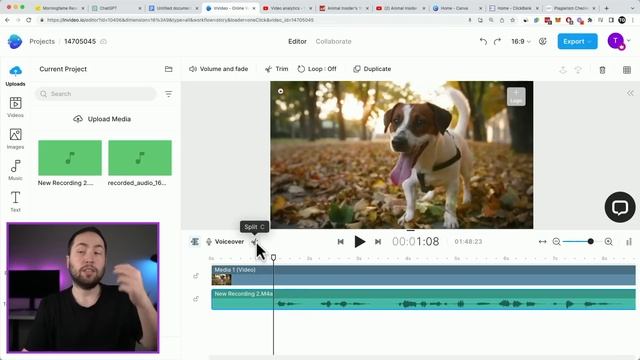Switch to the ChatGPT browser tab
This screenshot has height=360, width=640.
116,8
